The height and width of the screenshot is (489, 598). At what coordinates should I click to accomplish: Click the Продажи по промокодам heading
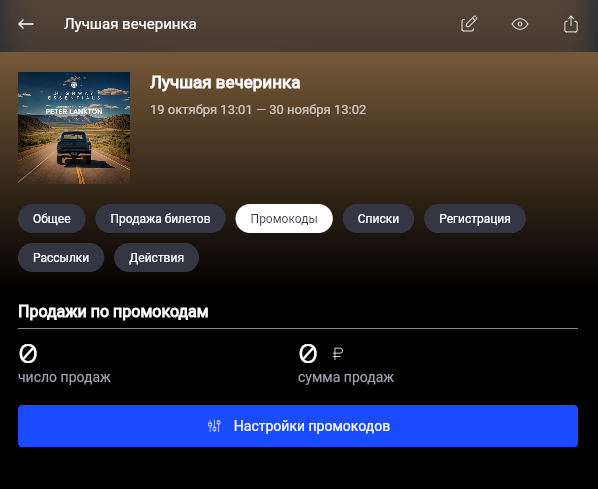tap(113, 312)
